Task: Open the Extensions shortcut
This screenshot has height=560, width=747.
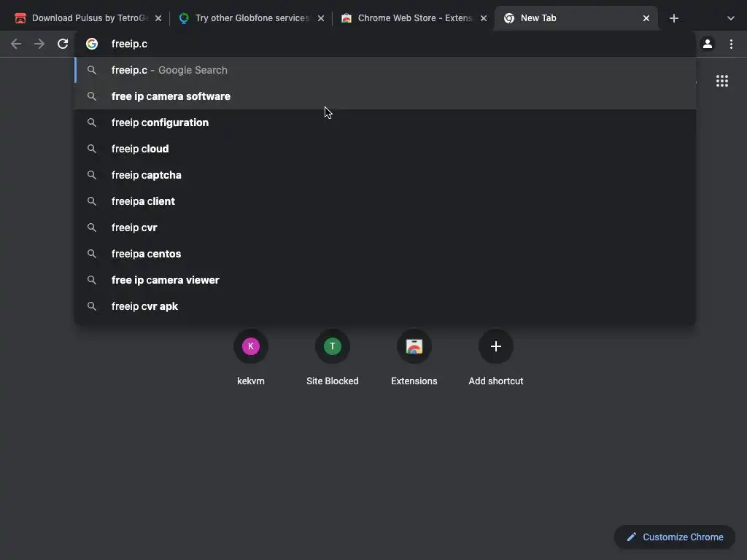Action: [414, 357]
